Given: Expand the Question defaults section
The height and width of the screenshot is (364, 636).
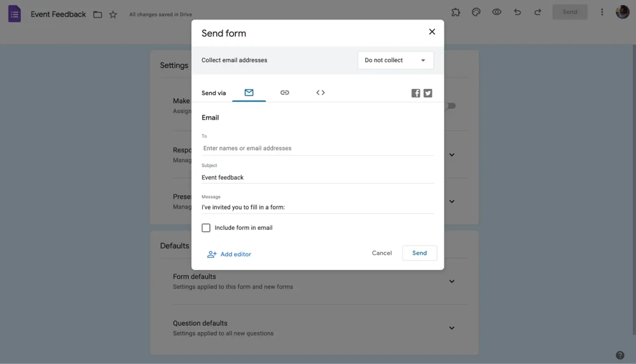Looking at the screenshot, I should [x=452, y=328].
